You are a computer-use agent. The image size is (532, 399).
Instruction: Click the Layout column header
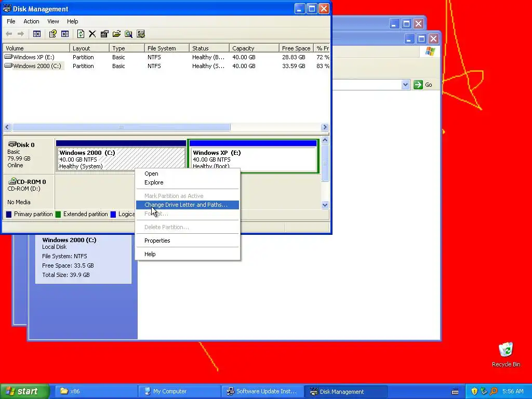[x=89, y=48]
